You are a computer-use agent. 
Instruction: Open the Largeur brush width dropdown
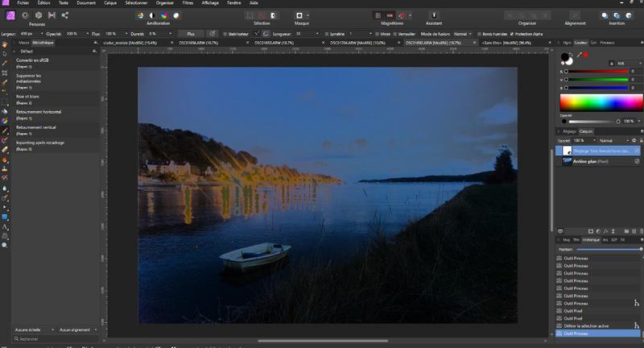(x=42, y=34)
